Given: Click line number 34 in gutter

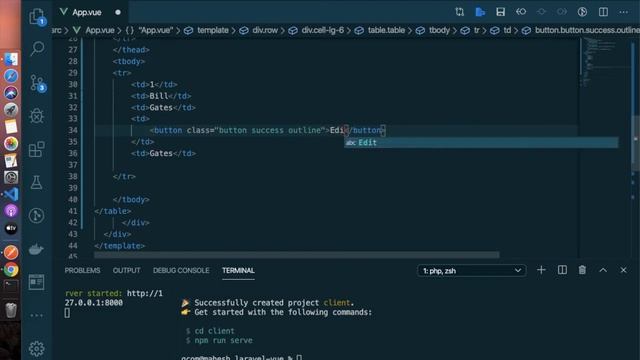Looking at the screenshot, I should click(x=73, y=130).
